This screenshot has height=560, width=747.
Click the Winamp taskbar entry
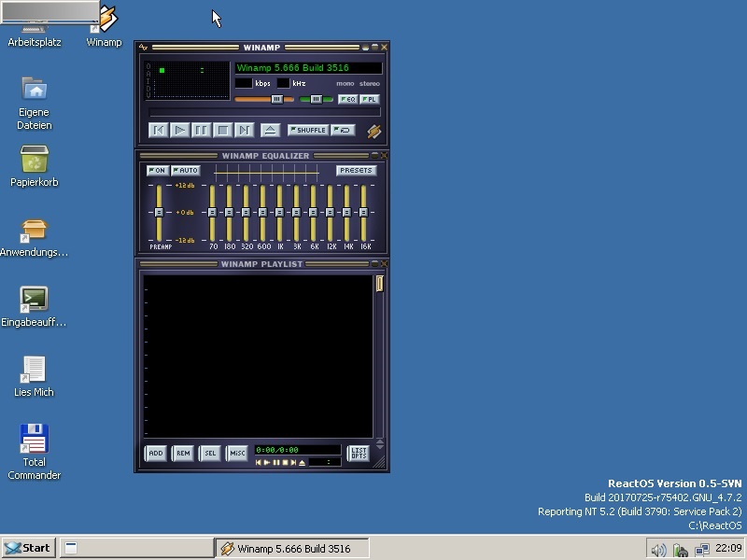point(291,548)
